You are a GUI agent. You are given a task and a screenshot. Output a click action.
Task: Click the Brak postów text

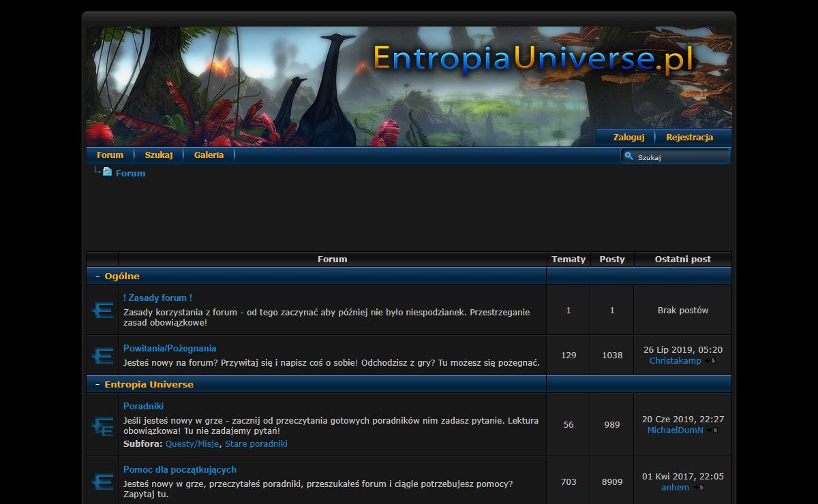[x=683, y=310]
